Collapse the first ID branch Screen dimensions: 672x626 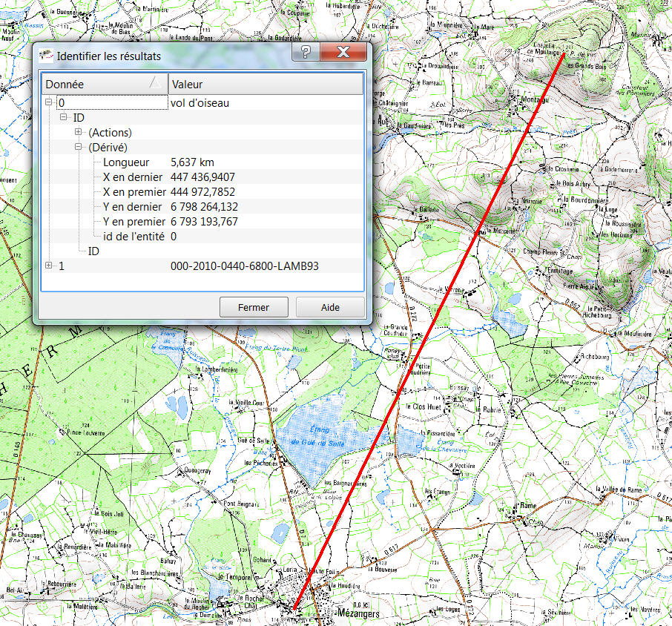(x=64, y=118)
